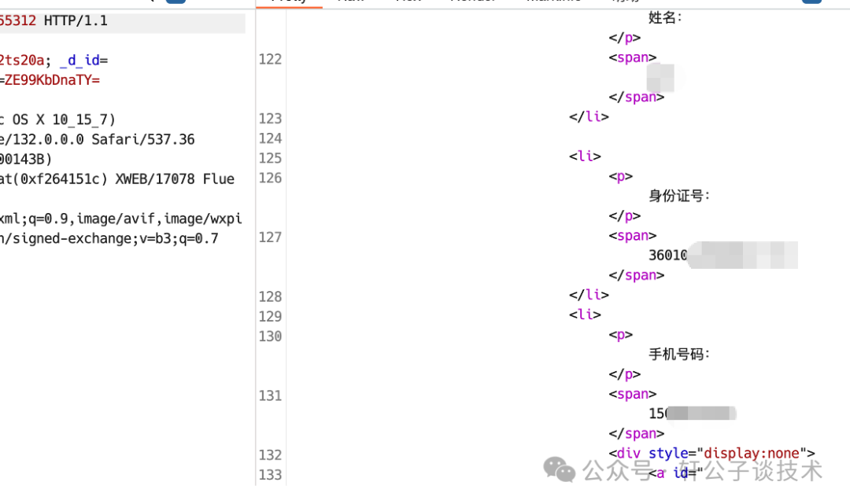Click the 'OS X 10_15_7)' user-agent text
This screenshot has height=504, width=850.
tap(64, 120)
